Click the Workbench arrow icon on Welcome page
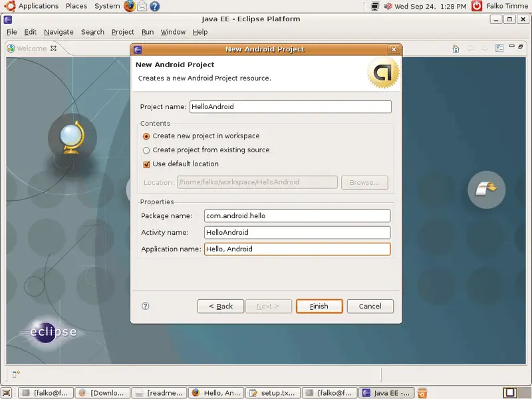Image resolution: width=532 pixels, height=399 pixels. coord(487,190)
